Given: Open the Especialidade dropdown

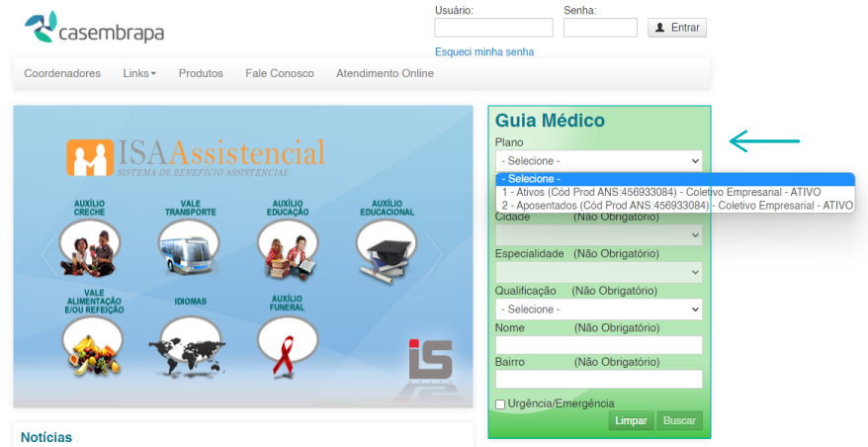Looking at the screenshot, I should click(x=599, y=273).
